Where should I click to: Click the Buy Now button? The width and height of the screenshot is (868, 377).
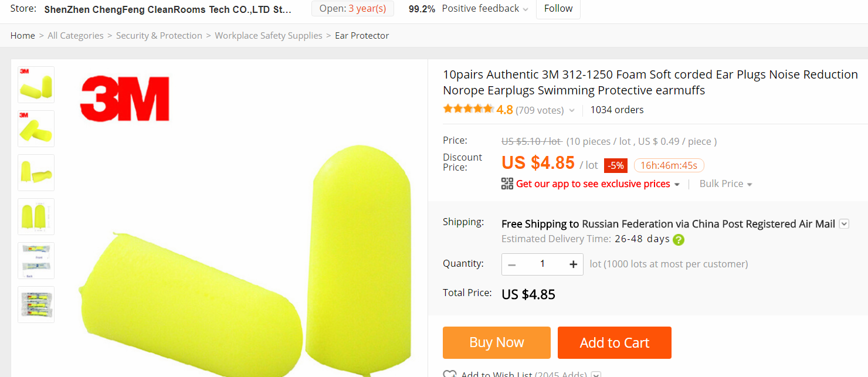coord(497,342)
